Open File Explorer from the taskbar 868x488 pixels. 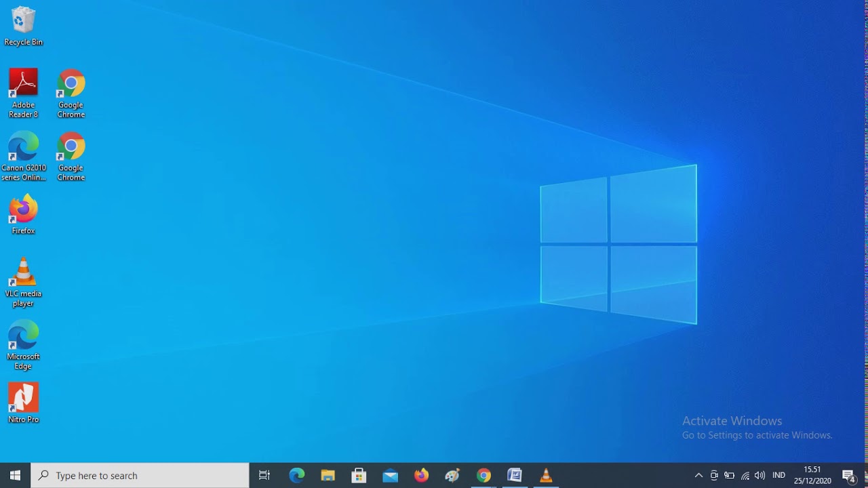[x=328, y=475]
